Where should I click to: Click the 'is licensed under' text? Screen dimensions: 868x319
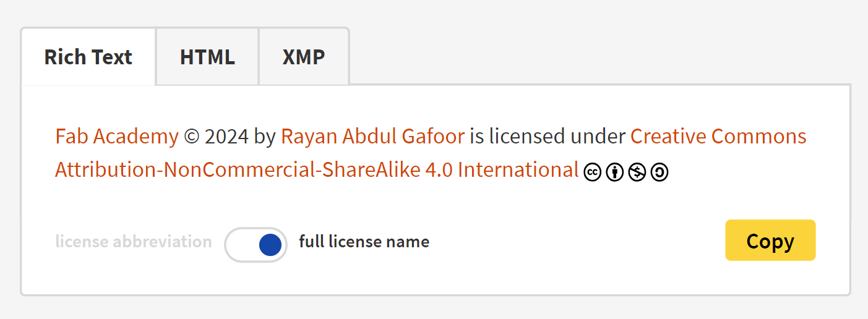point(548,136)
